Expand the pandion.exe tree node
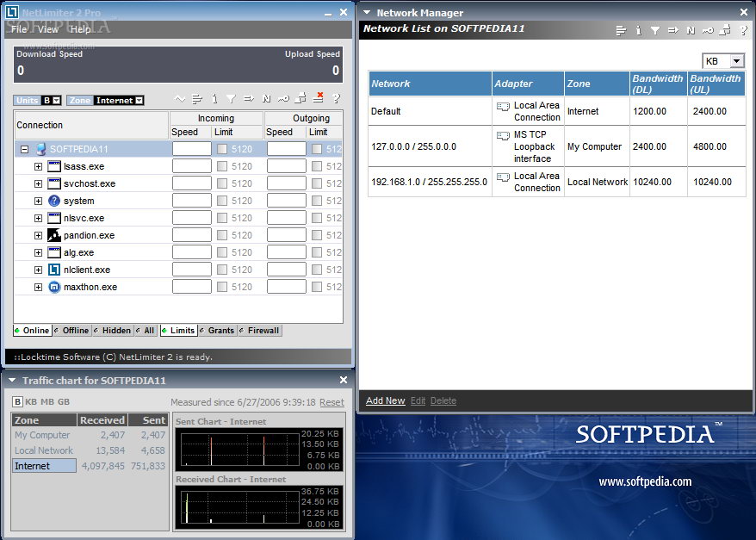 coord(38,236)
